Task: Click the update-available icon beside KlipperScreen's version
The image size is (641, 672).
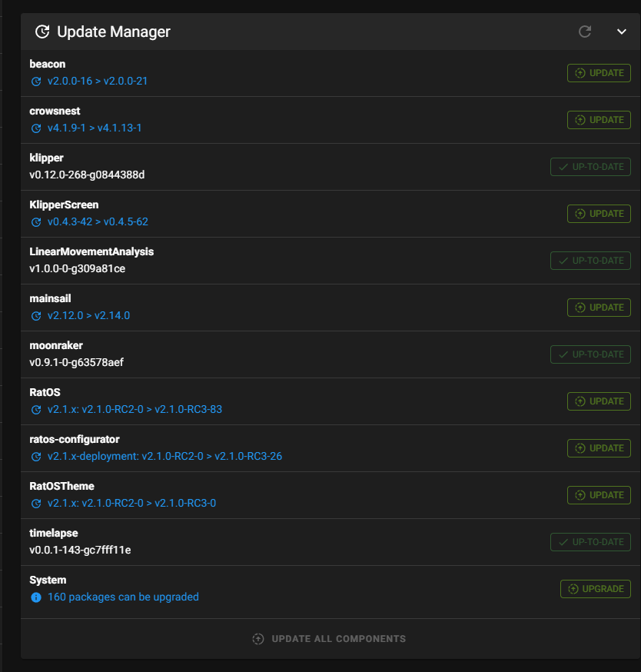Action: 36,222
